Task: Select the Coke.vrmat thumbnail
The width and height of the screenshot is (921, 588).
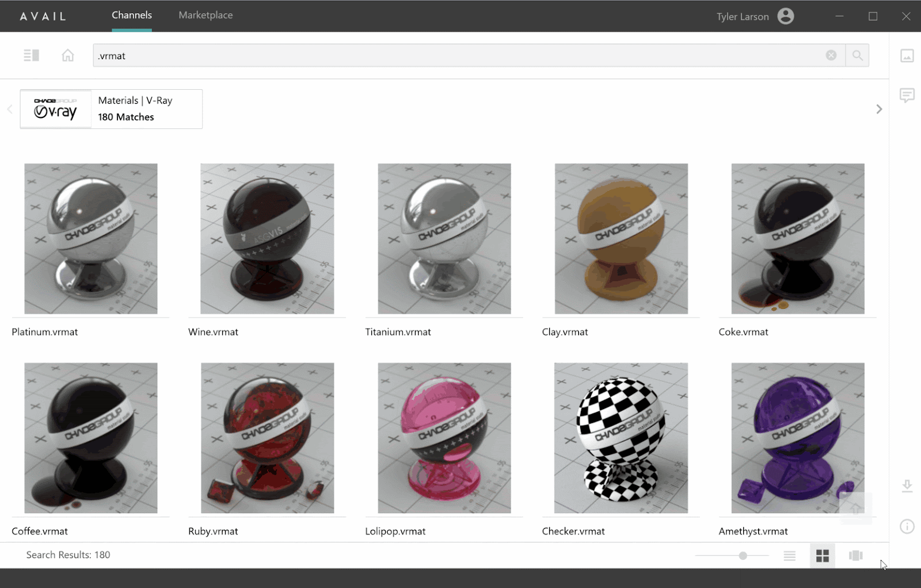Action: (x=798, y=239)
